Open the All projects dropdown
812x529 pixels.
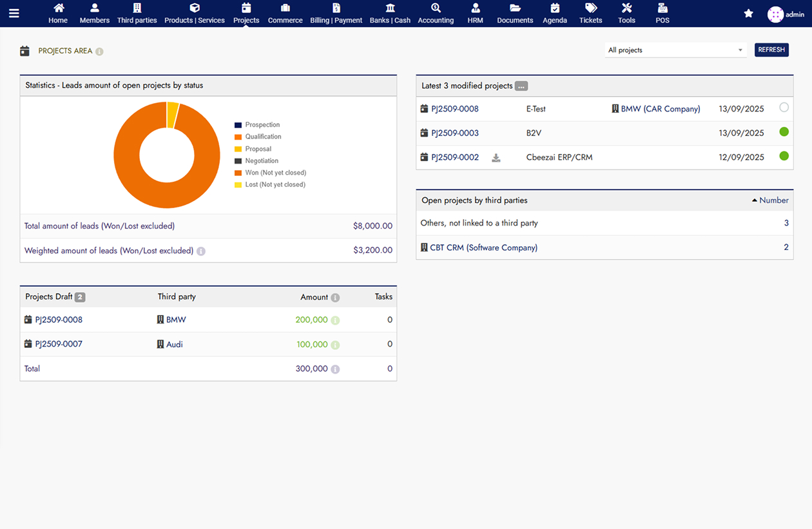click(675, 50)
